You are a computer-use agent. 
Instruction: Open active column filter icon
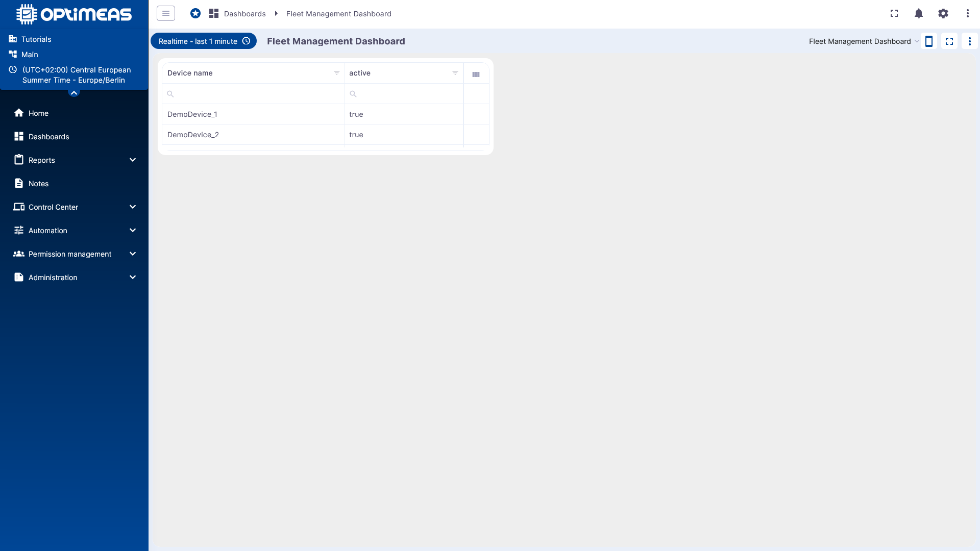coord(455,73)
